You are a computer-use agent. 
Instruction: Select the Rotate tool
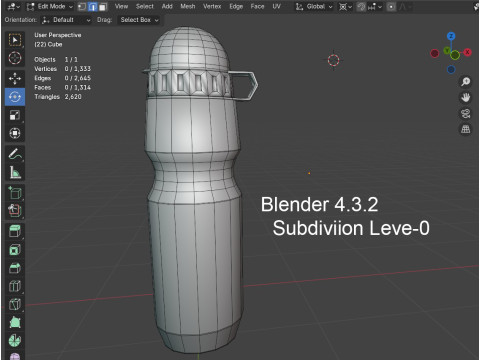coord(15,97)
